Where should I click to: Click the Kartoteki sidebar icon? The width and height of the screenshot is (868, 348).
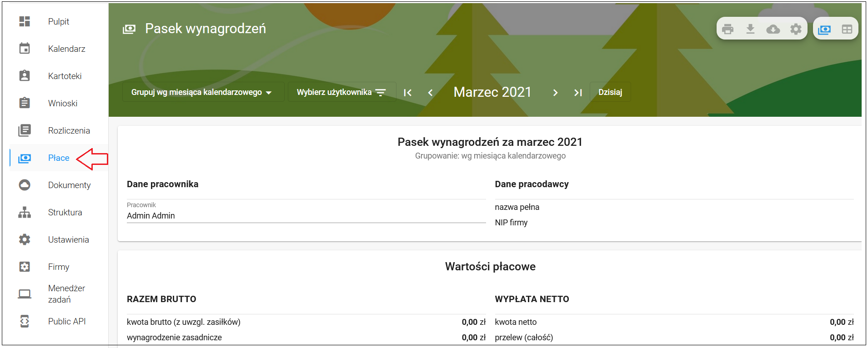[25, 76]
